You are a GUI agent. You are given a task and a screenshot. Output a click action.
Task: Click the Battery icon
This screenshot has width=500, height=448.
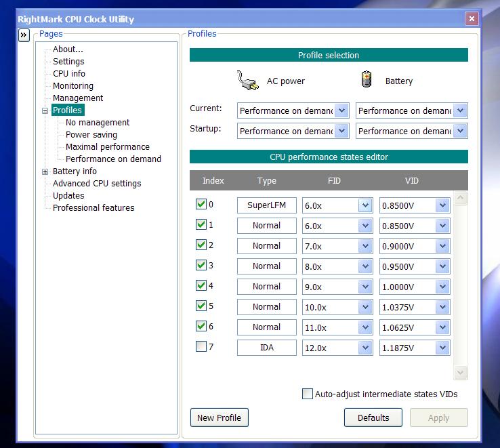coord(367,79)
